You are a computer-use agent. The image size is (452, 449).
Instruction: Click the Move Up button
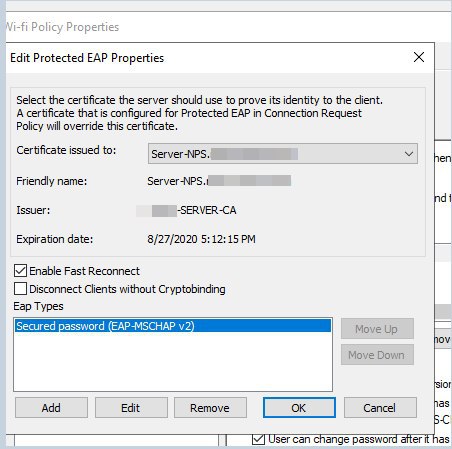[x=377, y=329]
